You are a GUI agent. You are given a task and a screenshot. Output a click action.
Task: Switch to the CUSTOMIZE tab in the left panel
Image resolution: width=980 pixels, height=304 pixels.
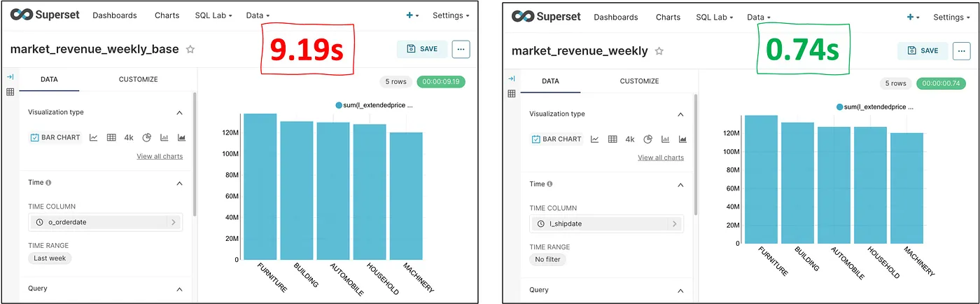tap(138, 79)
